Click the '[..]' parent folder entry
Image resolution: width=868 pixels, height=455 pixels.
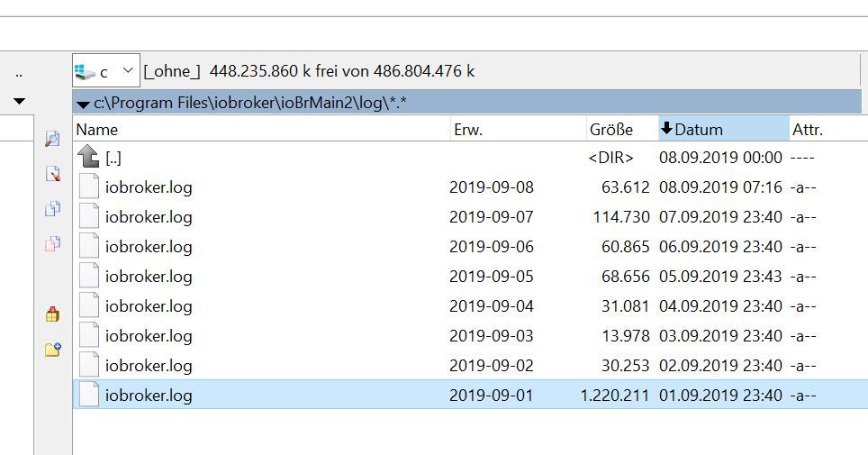(113, 158)
